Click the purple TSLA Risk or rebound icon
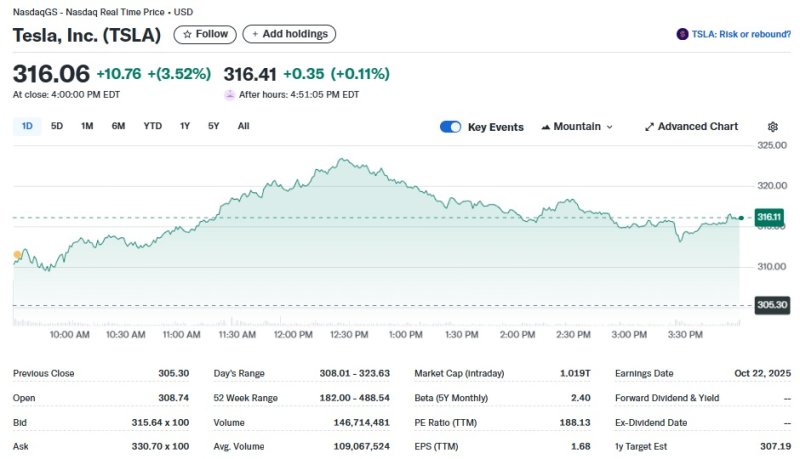Viewport: 800px width, 459px height. pos(682,34)
